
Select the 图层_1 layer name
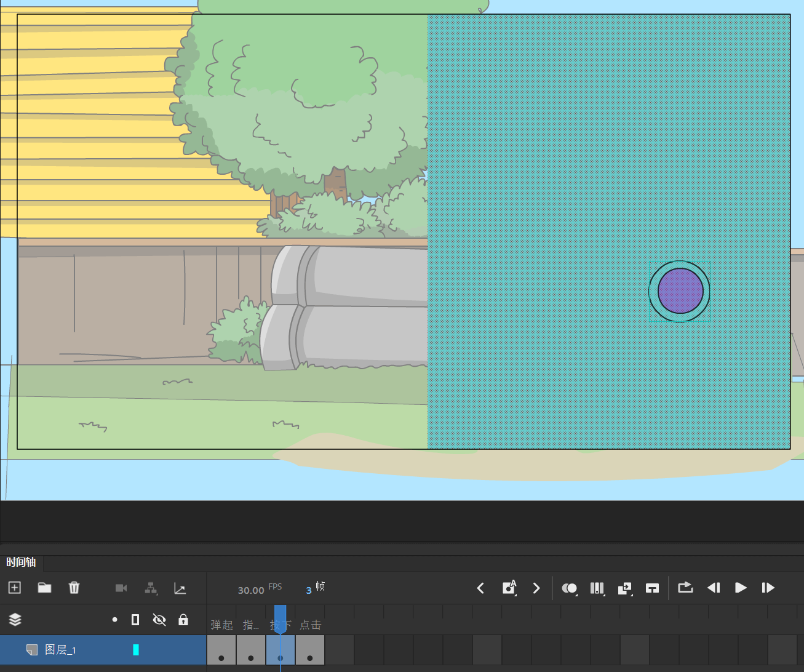click(60, 650)
